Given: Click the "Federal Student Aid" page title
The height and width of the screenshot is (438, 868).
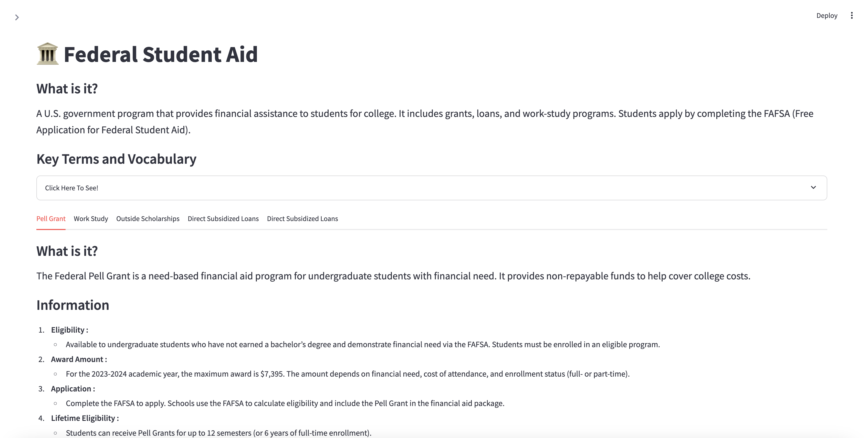Looking at the screenshot, I should (x=160, y=54).
